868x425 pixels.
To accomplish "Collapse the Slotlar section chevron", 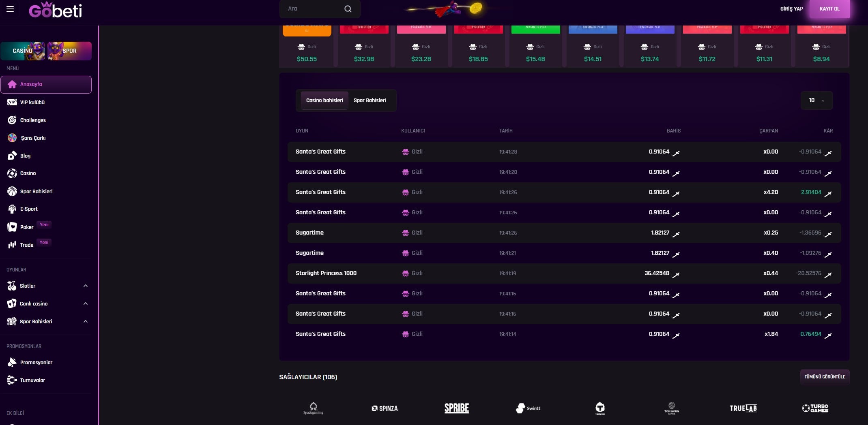I will tap(86, 286).
